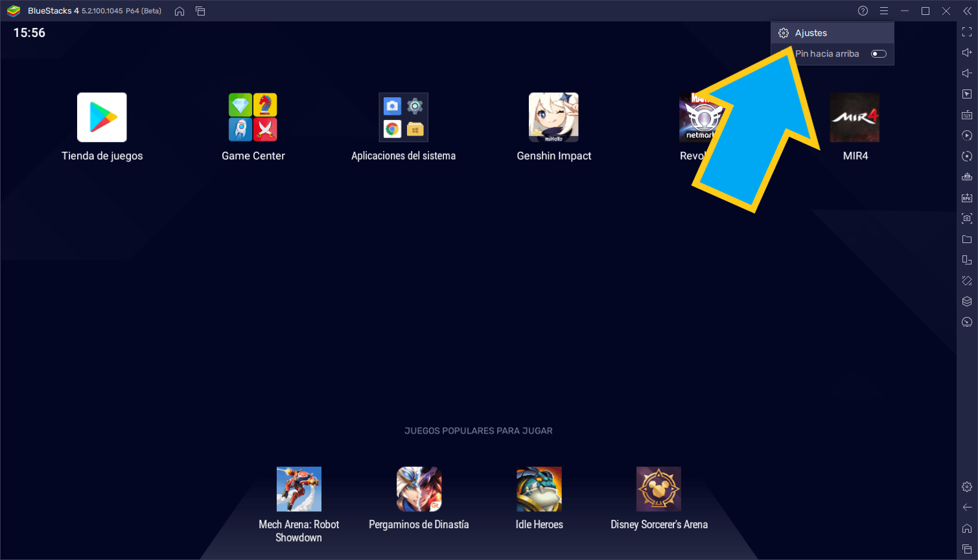Open Mech Arena: Robot Showdown
Viewport: 978px width, 560px height.
pyautogui.click(x=299, y=489)
